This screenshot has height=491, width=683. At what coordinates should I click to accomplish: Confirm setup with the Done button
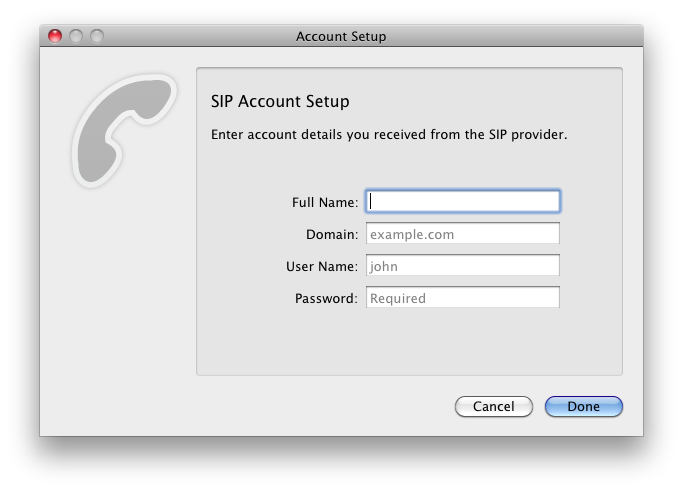pyautogui.click(x=583, y=407)
